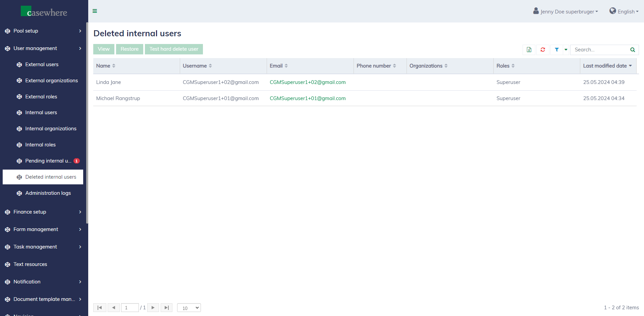Go to the last page arrow
Screen dimensions: 644x316
[x=166, y=308]
